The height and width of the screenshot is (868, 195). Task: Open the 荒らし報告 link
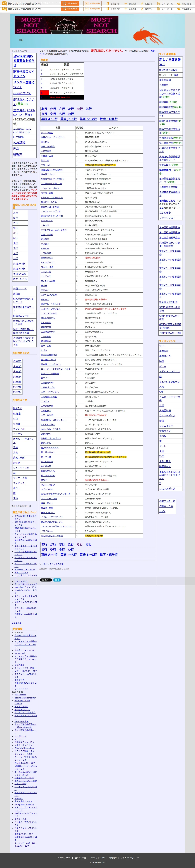165,213
